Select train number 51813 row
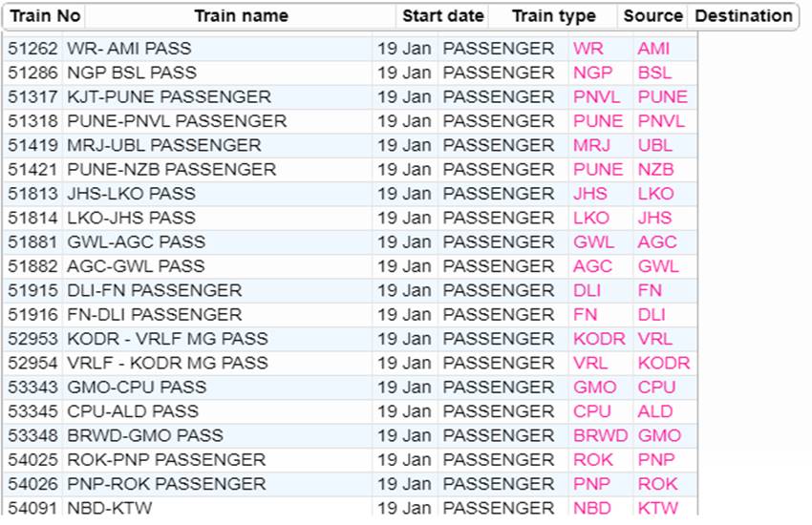 pos(350,194)
